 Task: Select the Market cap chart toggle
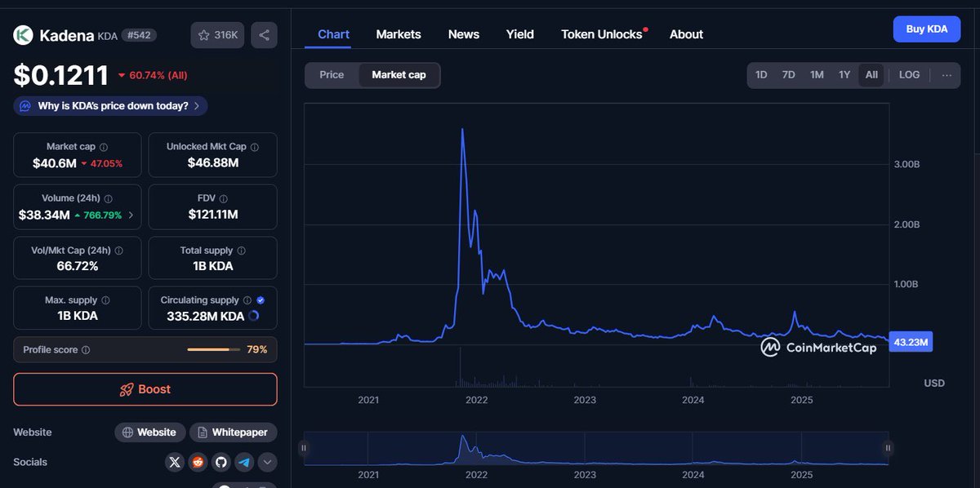coord(399,75)
